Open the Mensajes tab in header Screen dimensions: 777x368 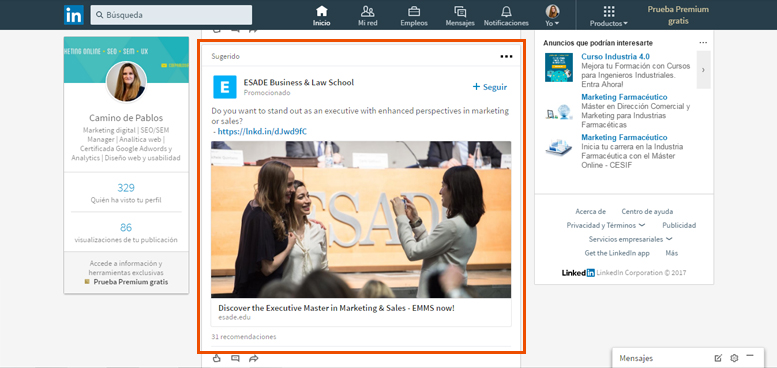click(460, 16)
